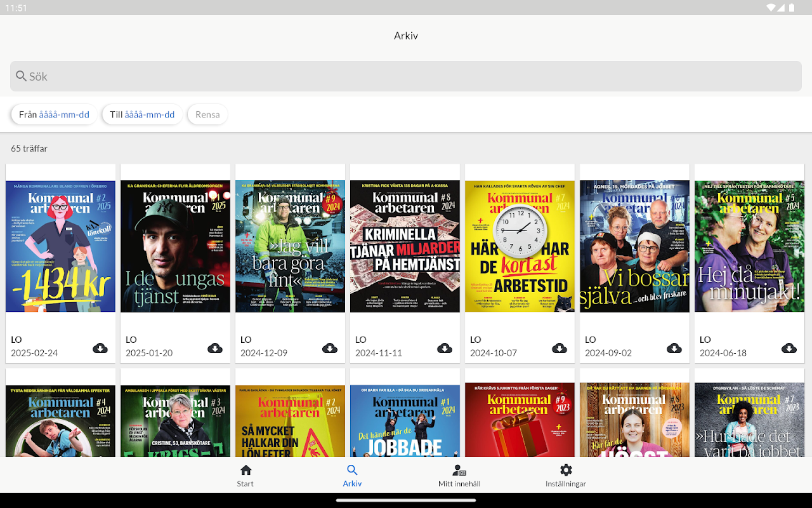The height and width of the screenshot is (508, 812).
Task: Click the date text 2024-12-09
Action: [x=264, y=353]
